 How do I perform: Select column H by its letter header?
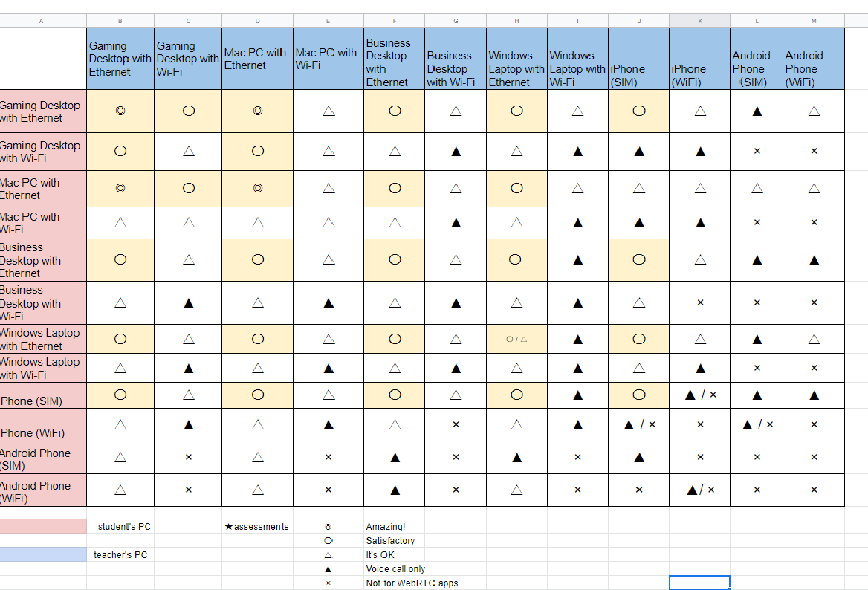[x=516, y=21]
